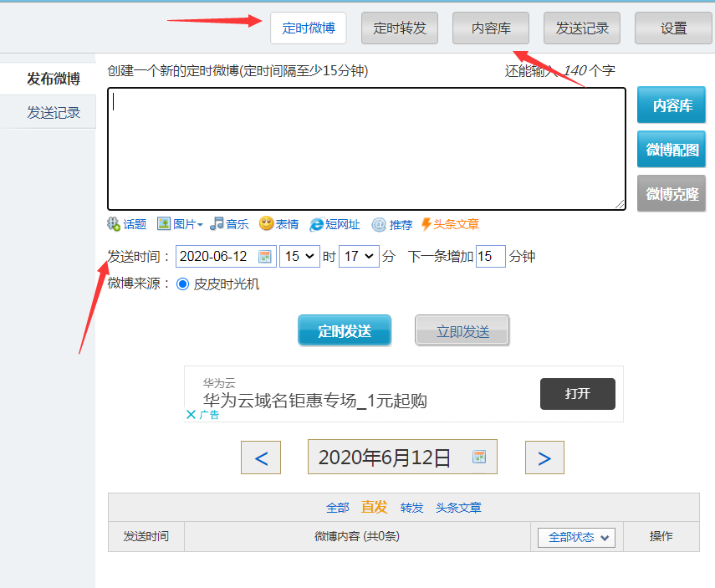715x588 pixels.
Task: Click the 推荐 recommend icon
Action: pos(379,224)
